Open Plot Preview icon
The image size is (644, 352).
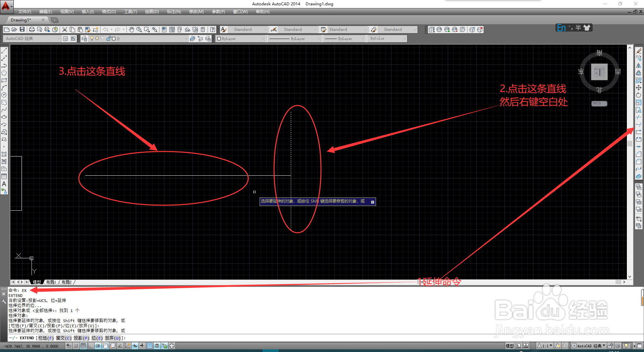(x=40, y=30)
